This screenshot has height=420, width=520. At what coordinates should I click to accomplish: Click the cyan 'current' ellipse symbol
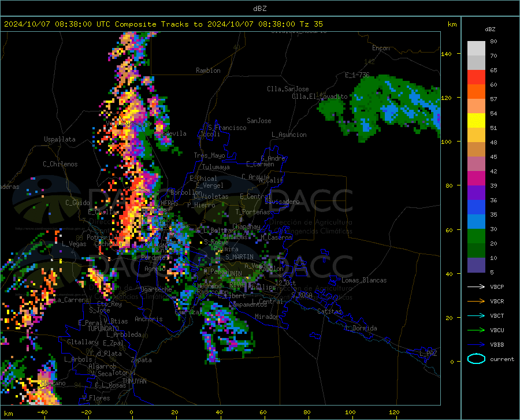[x=476, y=359]
